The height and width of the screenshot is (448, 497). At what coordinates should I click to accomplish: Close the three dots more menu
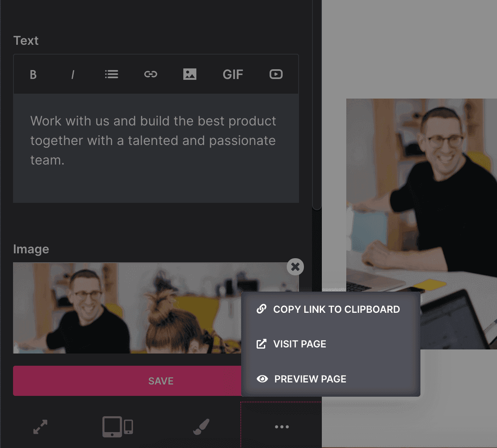pos(281,427)
